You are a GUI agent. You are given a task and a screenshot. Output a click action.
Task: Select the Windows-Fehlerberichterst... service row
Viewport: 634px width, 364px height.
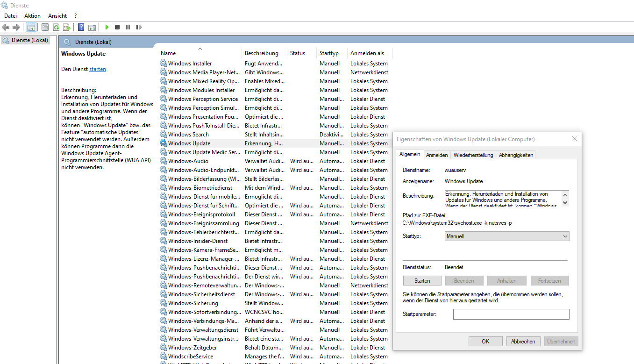pyautogui.click(x=275, y=232)
